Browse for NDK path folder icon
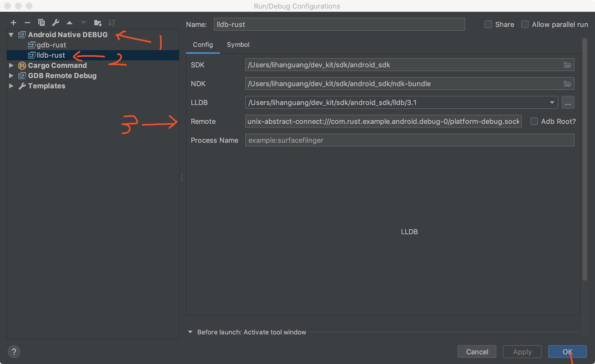 pyautogui.click(x=567, y=84)
